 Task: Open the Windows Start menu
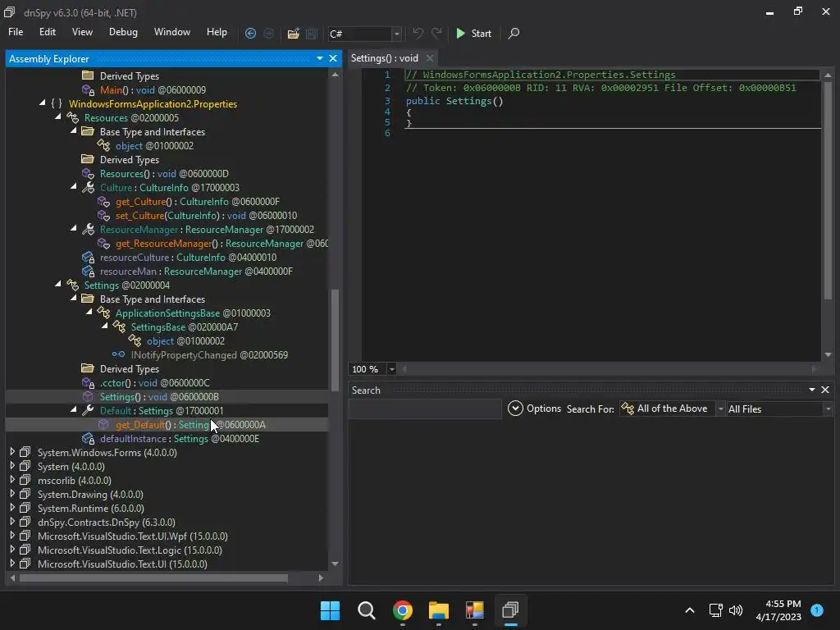330,610
